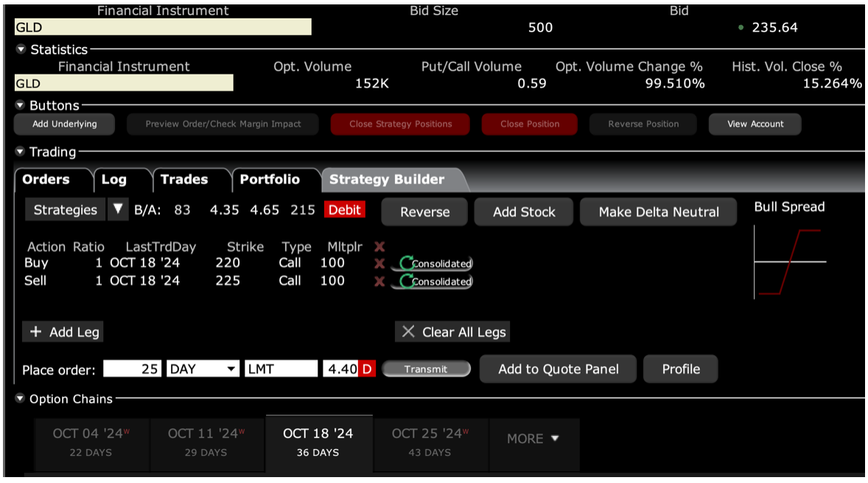The width and height of the screenshot is (868, 483).
Task: Open the Profile button
Action: [681, 369]
